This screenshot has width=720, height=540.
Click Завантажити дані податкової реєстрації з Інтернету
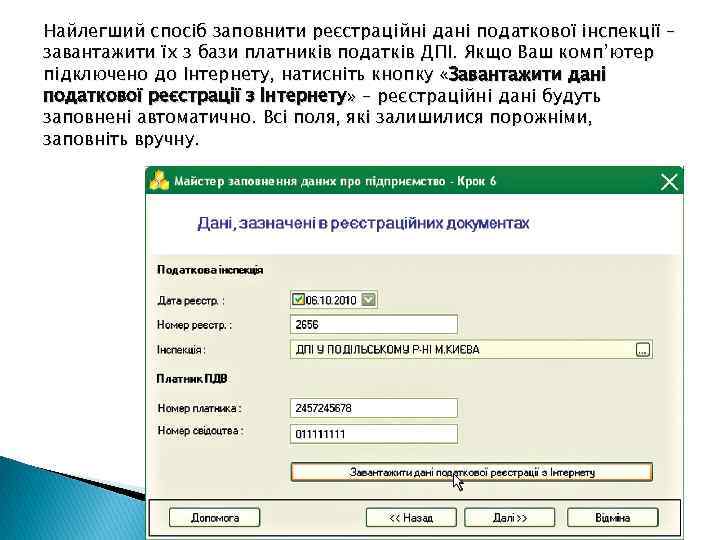point(472,472)
